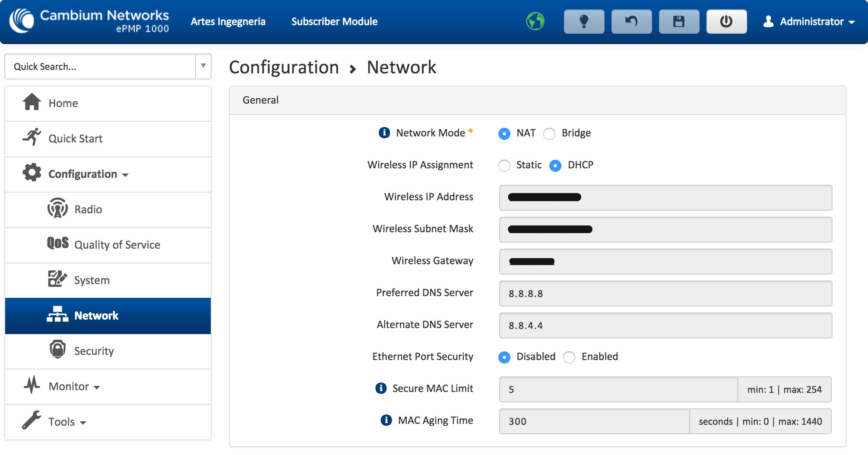Click in the Quick Search field
This screenshot has height=455, width=868.
(100, 66)
